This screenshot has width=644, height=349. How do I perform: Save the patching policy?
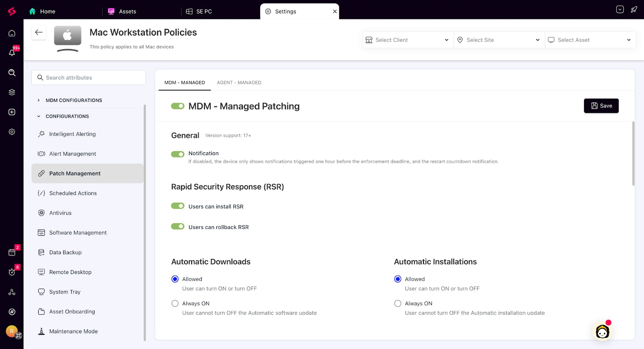(601, 106)
